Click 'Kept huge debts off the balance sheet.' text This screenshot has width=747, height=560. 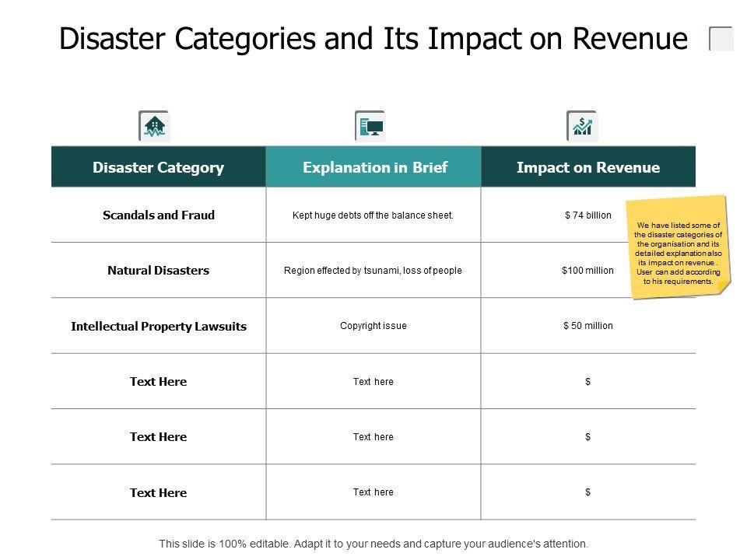pyautogui.click(x=373, y=215)
